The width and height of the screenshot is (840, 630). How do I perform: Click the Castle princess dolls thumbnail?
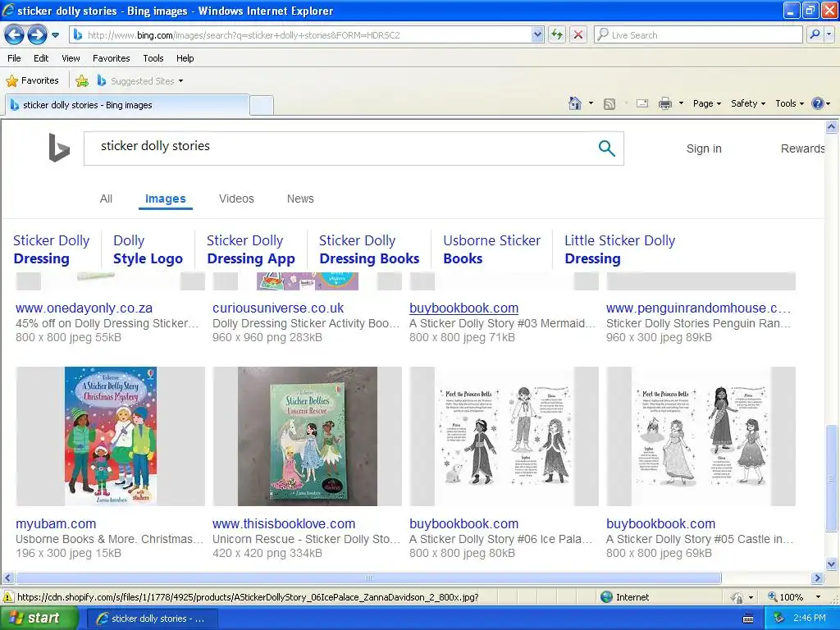click(701, 436)
